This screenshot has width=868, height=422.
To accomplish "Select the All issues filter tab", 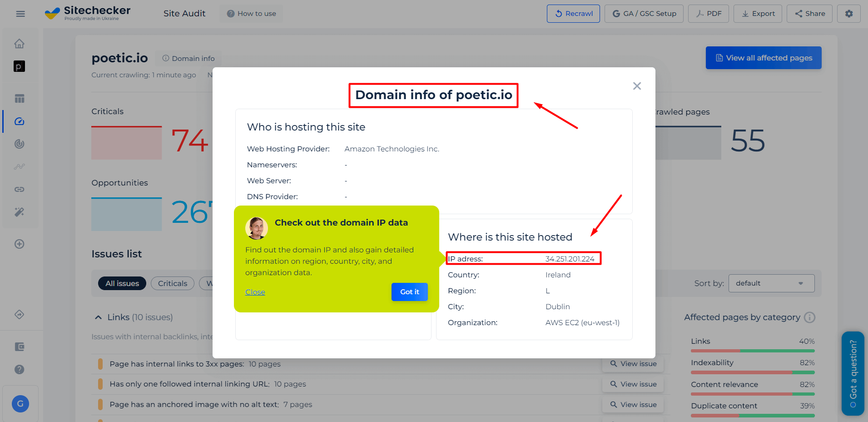I will (x=122, y=283).
